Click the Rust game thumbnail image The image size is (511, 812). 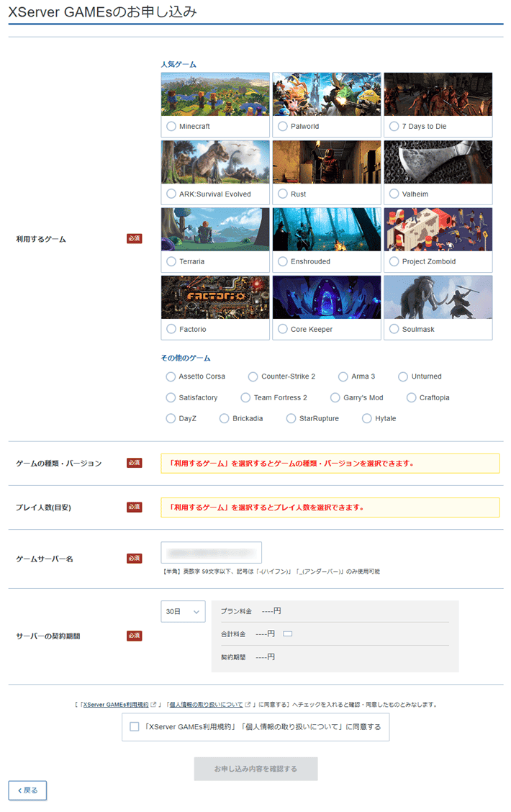(x=327, y=162)
